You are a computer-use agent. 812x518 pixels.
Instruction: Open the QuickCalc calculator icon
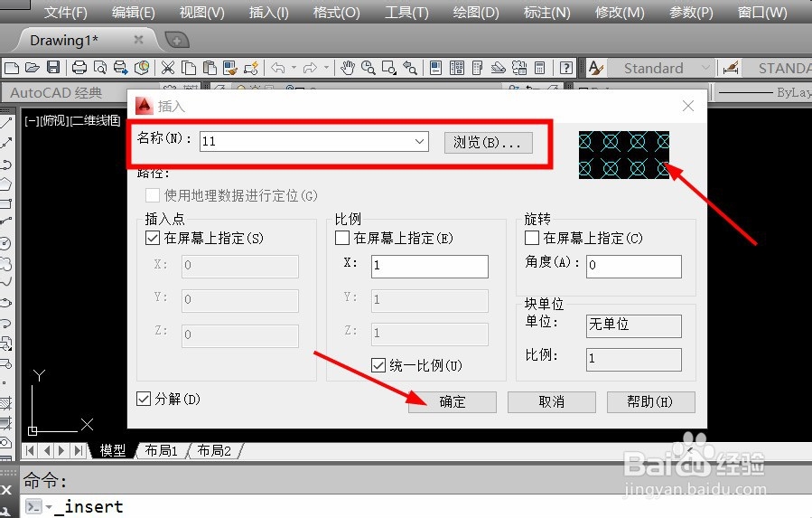click(x=539, y=68)
